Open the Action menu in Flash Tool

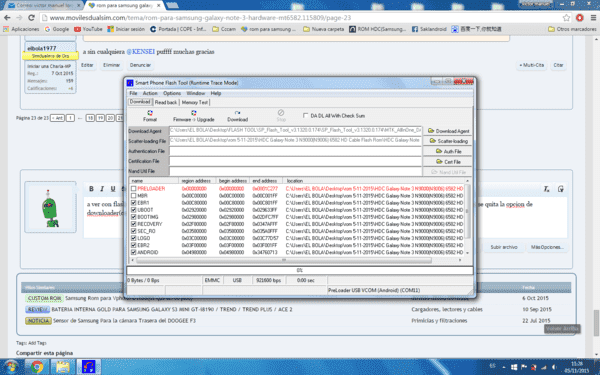(x=150, y=93)
